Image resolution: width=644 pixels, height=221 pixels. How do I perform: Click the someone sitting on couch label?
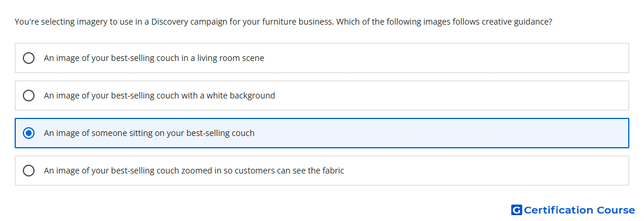tap(149, 133)
